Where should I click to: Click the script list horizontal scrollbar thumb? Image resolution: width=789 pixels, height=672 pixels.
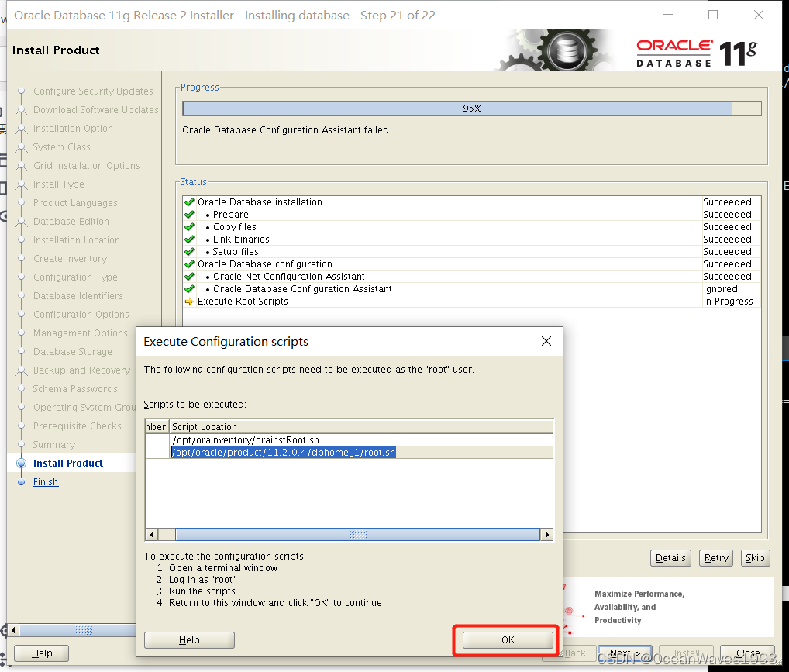pos(358,534)
